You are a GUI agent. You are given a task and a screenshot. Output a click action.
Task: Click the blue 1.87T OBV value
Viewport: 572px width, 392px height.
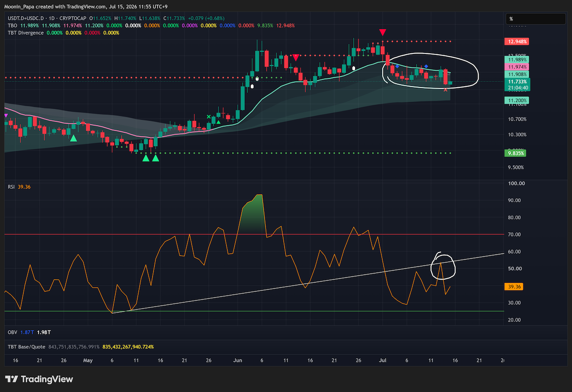pyautogui.click(x=26, y=331)
